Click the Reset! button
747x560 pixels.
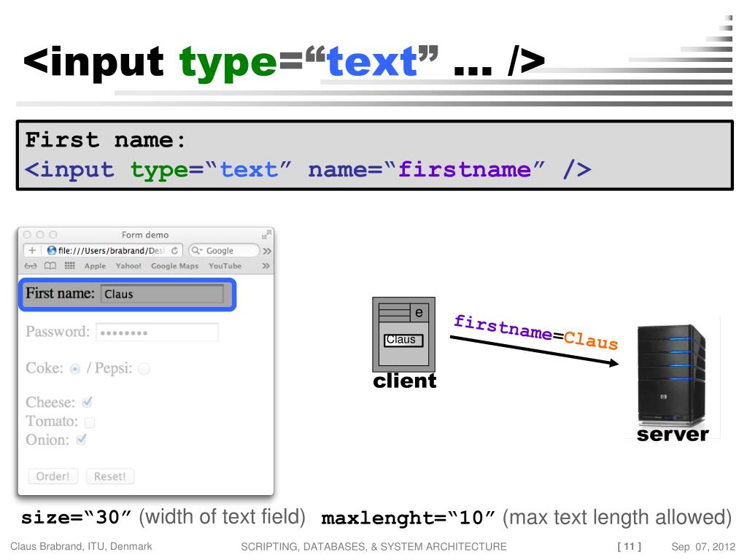(110, 476)
